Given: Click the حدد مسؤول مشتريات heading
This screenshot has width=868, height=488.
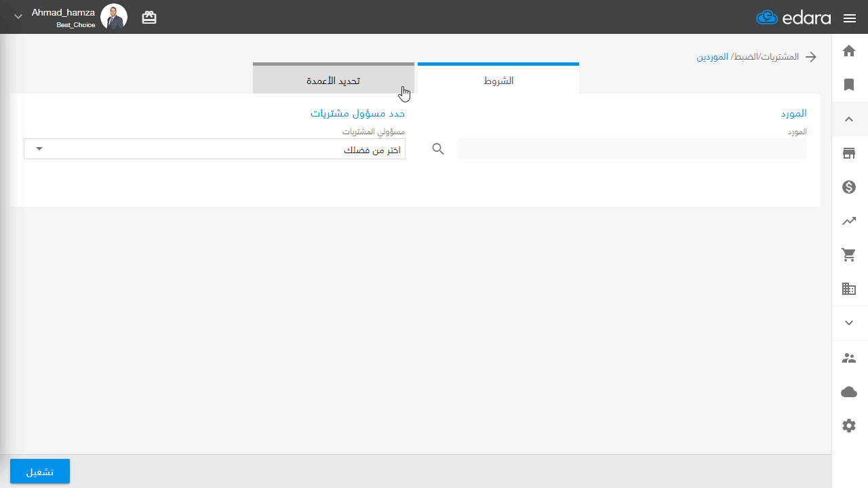Looking at the screenshot, I should (358, 113).
